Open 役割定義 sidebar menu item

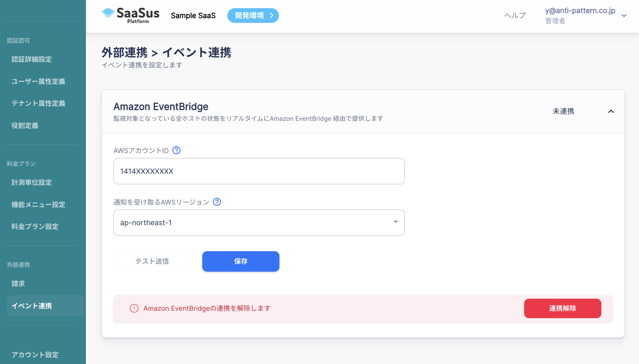coord(25,126)
